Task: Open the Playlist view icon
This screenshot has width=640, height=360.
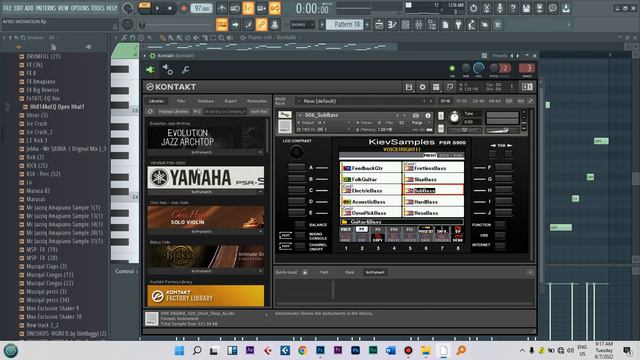Action: [379, 25]
